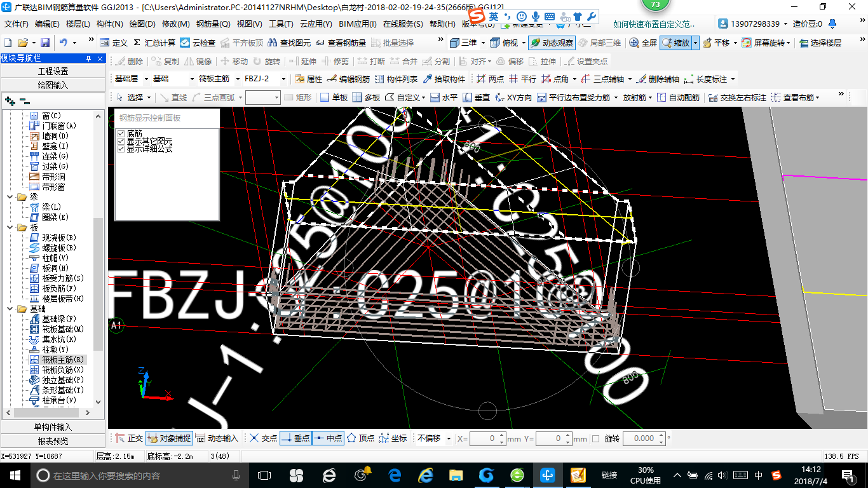Toggle 对象捕捉 object snap
Screen dimensions: 868x488
(168, 438)
